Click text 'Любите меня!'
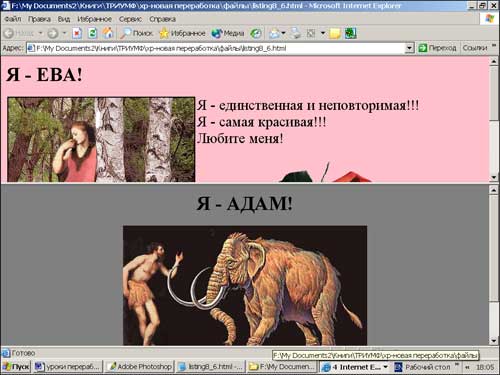The width and height of the screenshot is (500, 375). (x=240, y=138)
